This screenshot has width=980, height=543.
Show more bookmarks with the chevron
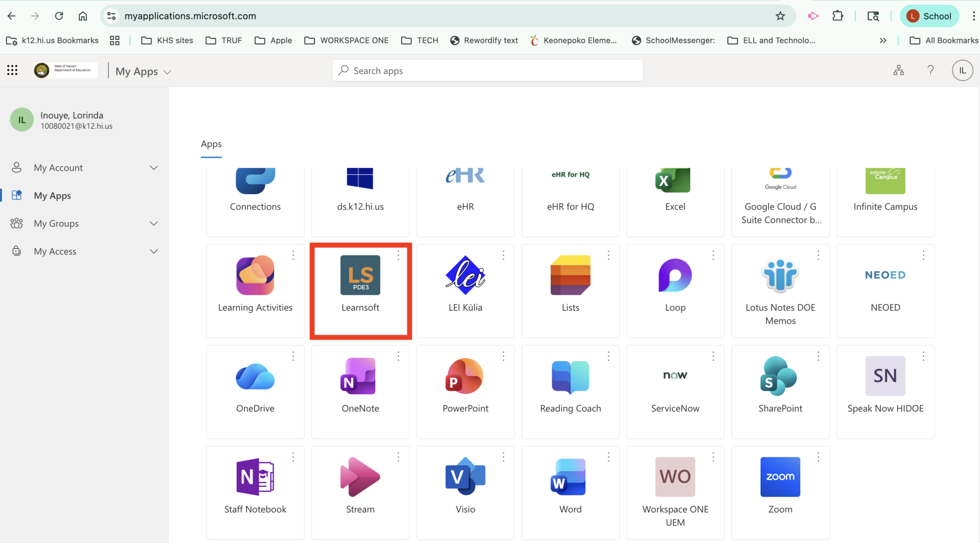click(x=883, y=40)
